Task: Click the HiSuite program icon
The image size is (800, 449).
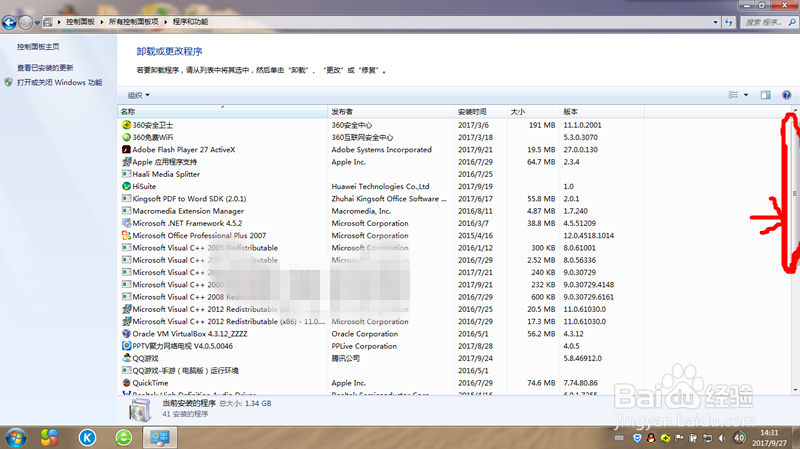Action: tap(127, 186)
